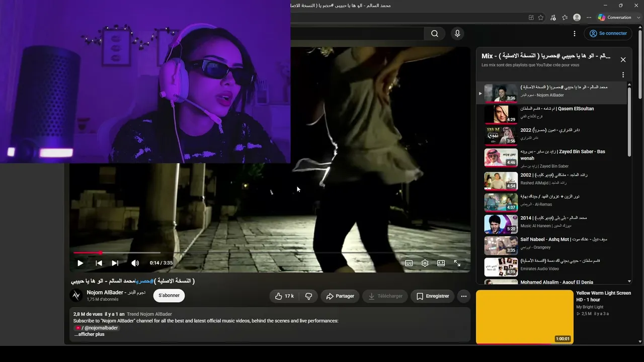The width and height of the screenshot is (644, 362).
Task: Subscribe using the S'abonner button
Action: (169, 296)
